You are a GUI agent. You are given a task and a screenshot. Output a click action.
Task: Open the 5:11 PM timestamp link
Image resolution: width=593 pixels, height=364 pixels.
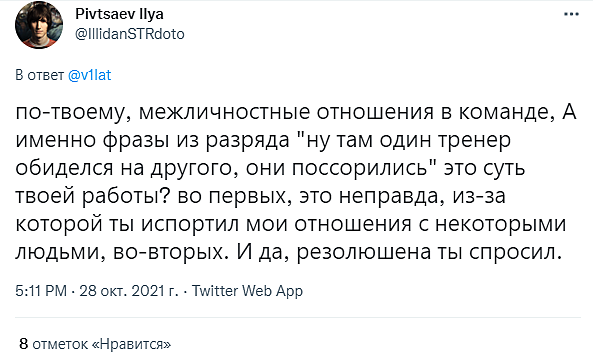click(x=41, y=291)
